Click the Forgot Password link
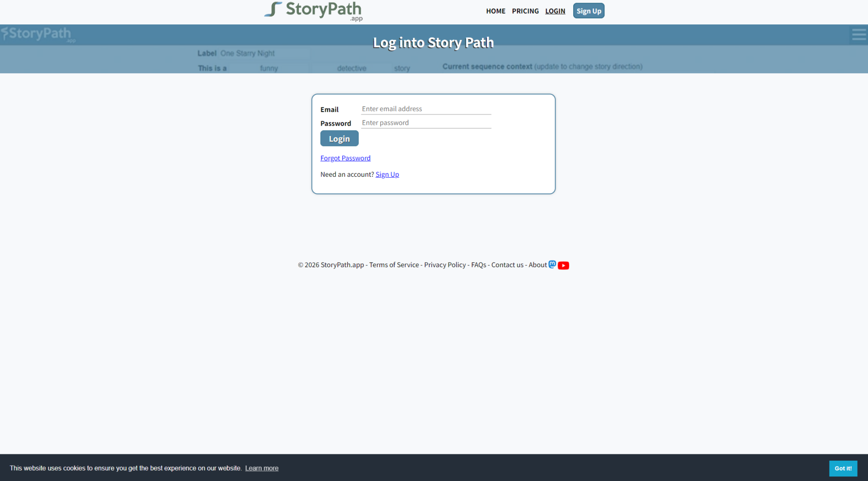The image size is (868, 481). click(345, 158)
